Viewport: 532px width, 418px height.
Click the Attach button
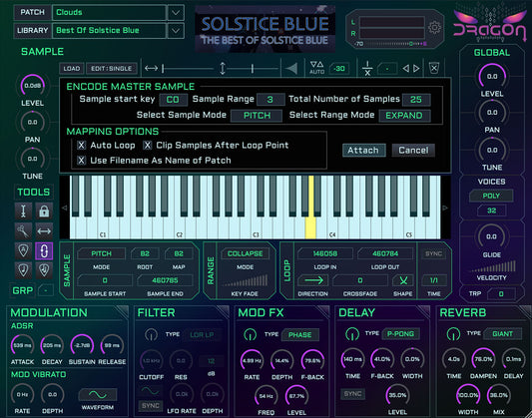(363, 151)
